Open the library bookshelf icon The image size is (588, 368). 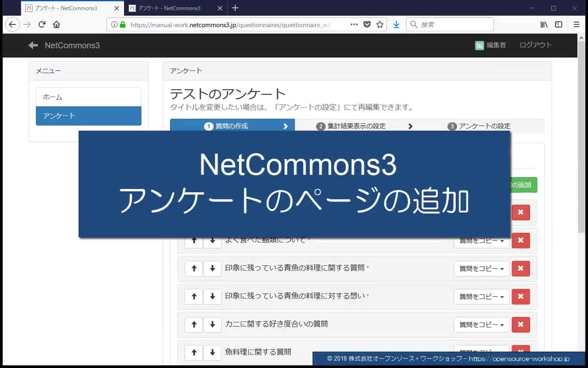pos(544,24)
